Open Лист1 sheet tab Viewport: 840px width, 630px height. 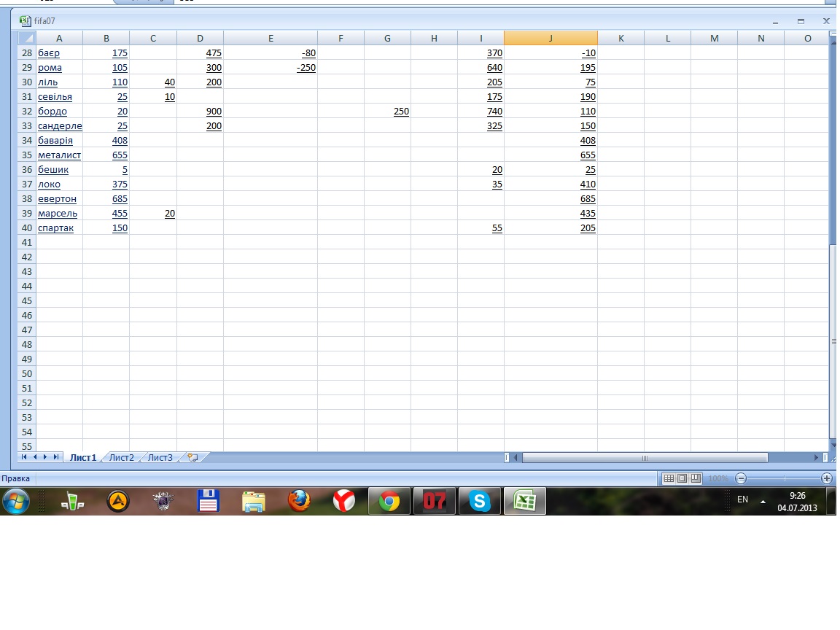pyautogui.click(x=83, y=457)
